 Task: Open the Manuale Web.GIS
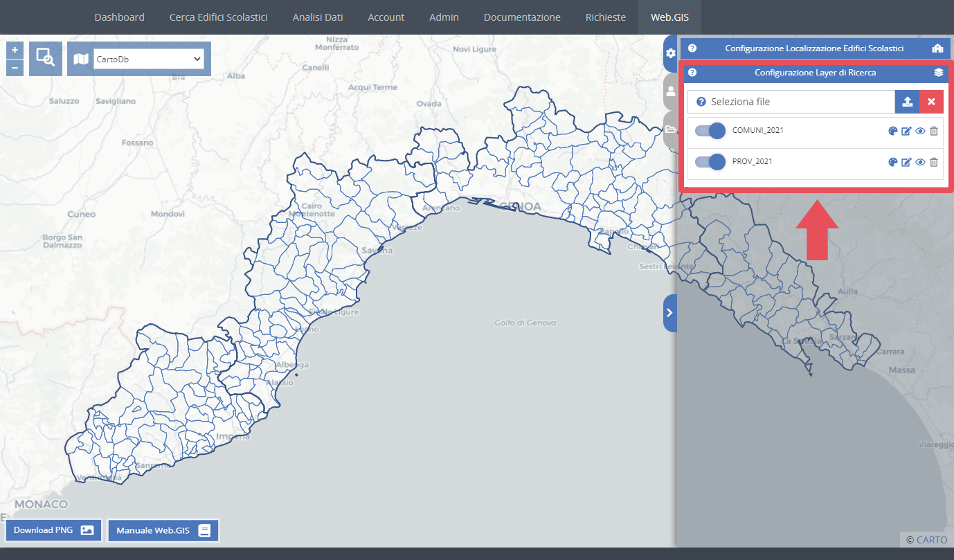(x=163, y=530)
